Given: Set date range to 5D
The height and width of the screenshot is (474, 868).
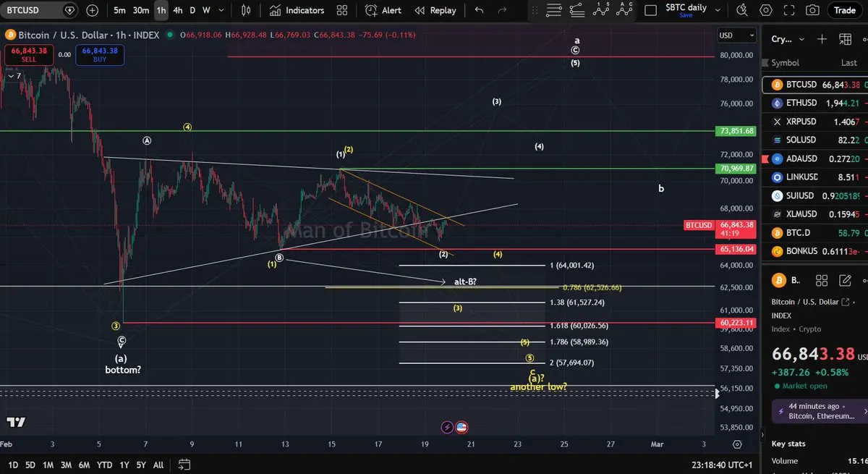Looking at the screenshot, I should 30,465.
